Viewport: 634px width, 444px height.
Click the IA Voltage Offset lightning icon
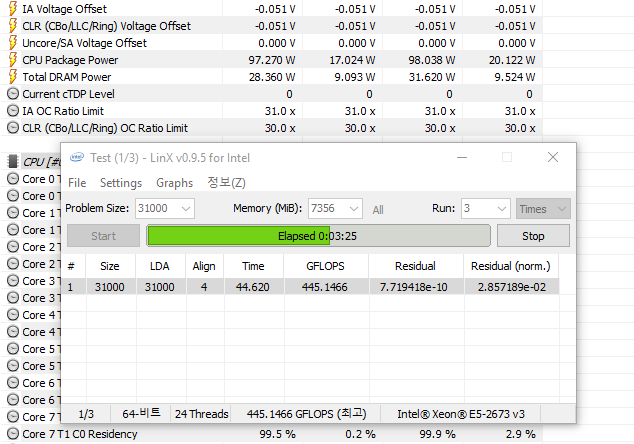[x=13, y=8]
